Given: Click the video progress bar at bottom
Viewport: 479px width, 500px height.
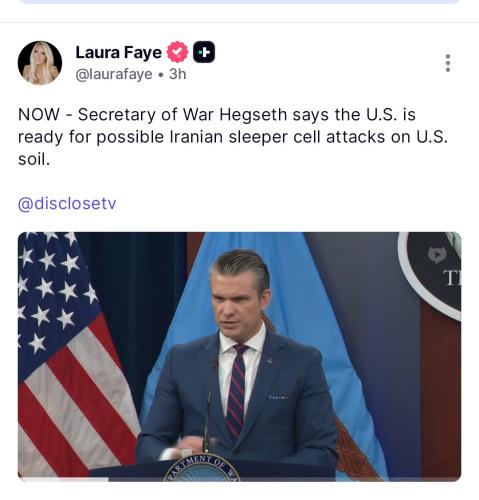Looking at the screenshot, I should click(x=239, y=480).
